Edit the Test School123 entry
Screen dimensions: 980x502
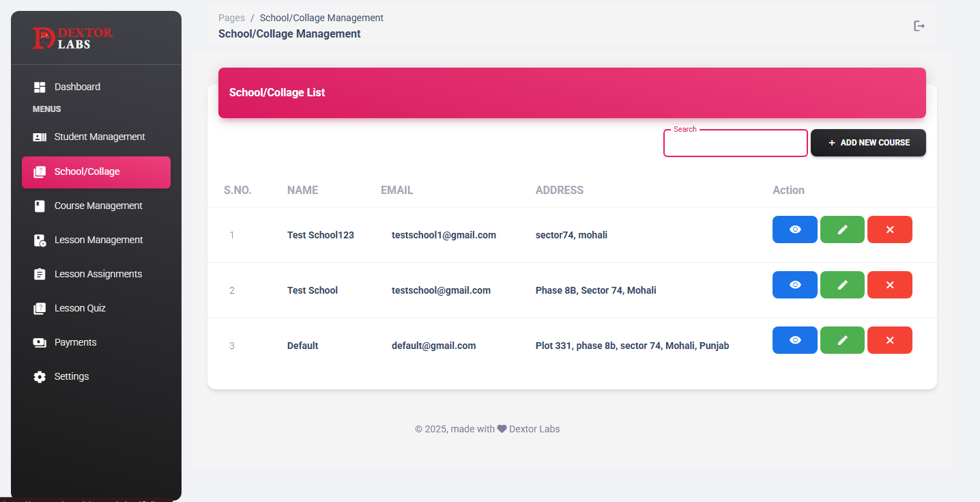coord(842,229)
